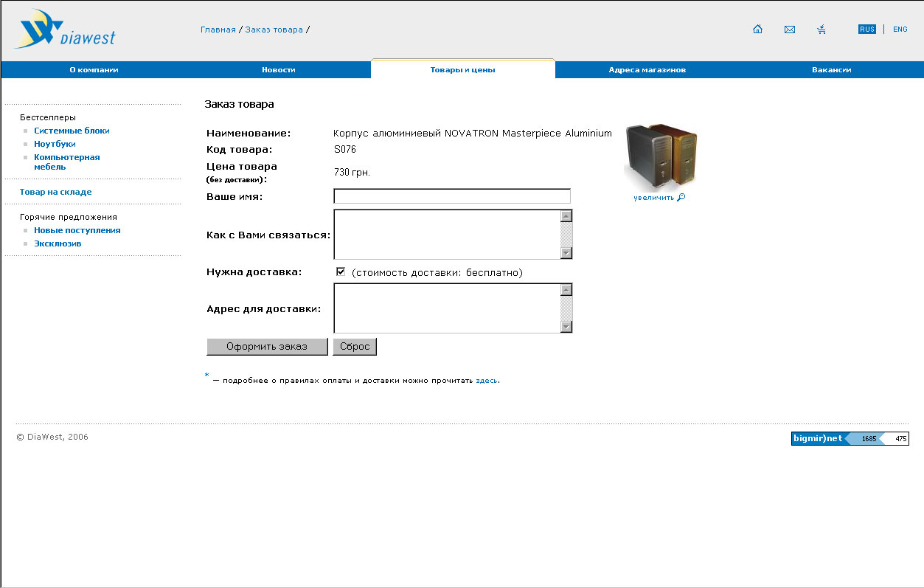Open the bigmir)net counter badge
924x588 pixels.
[850, 438]
